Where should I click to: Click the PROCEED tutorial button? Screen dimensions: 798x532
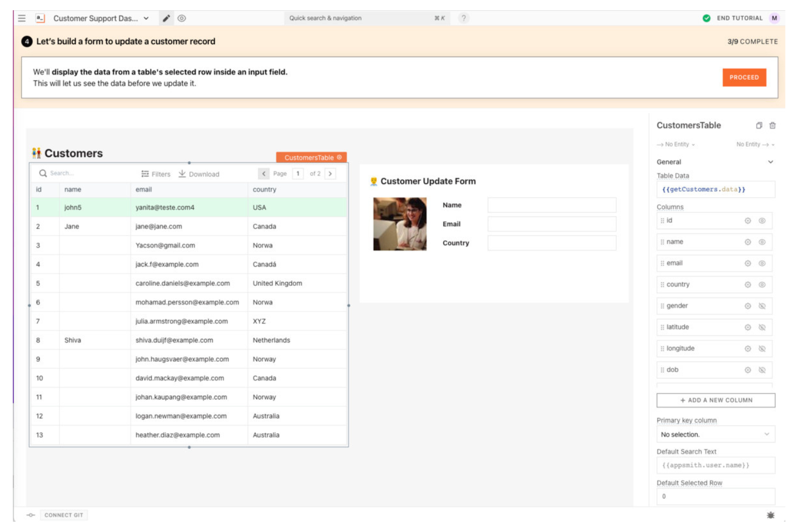pos(744,77)
